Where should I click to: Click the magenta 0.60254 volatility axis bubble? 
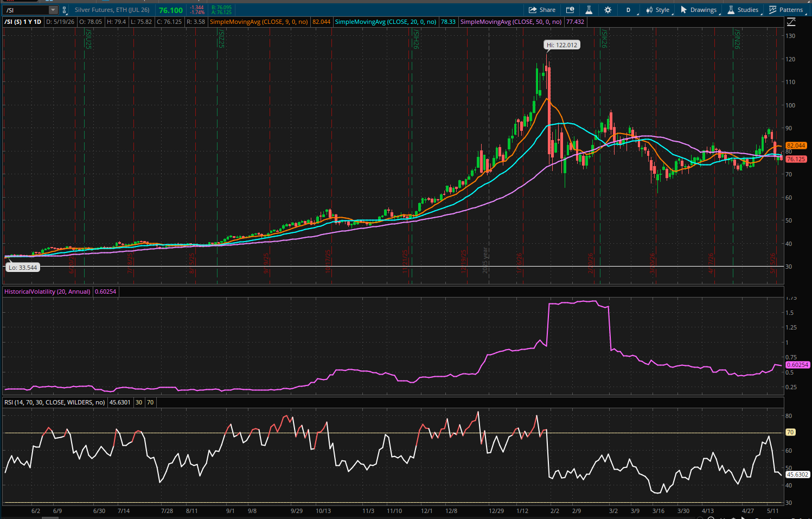point(797,365)
